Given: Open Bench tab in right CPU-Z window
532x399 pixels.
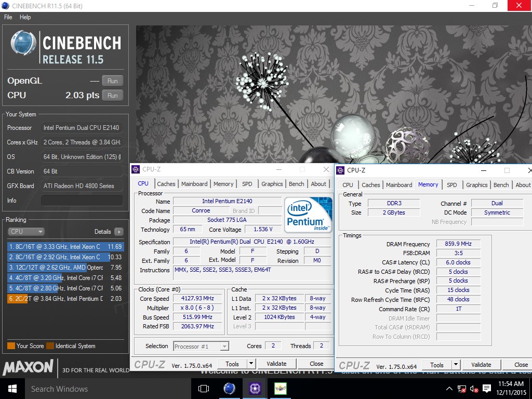Looking at the screenshot, I should (501, 185).
